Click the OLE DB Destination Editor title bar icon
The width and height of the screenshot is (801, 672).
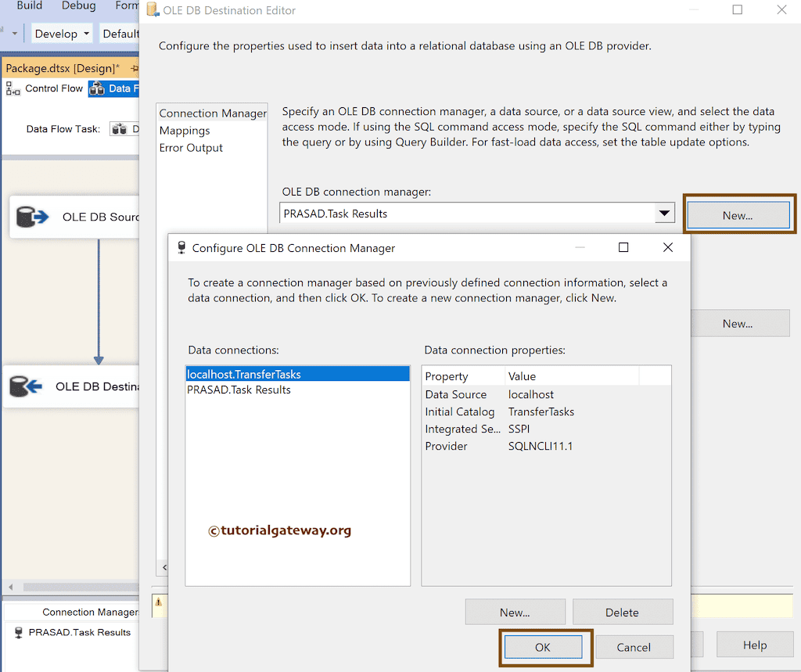pos(151,10)
